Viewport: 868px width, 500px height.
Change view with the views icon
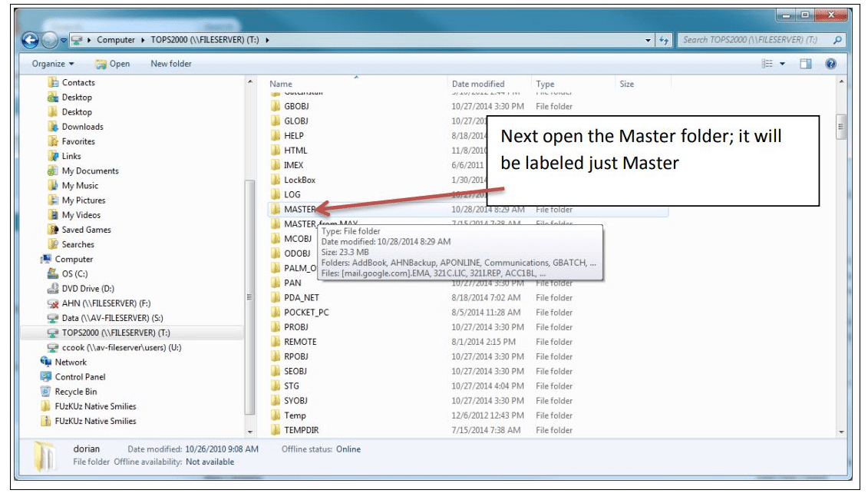click(x=767, y=64)
